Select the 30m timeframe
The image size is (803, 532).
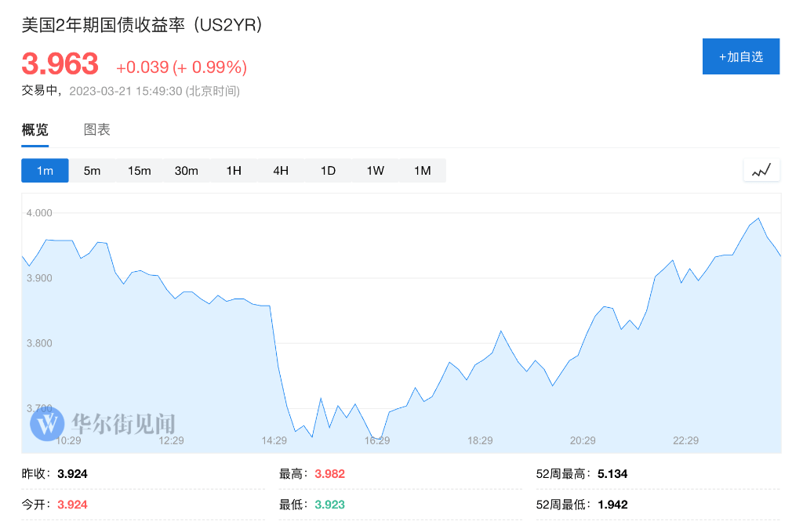click(x=187, y=170)
